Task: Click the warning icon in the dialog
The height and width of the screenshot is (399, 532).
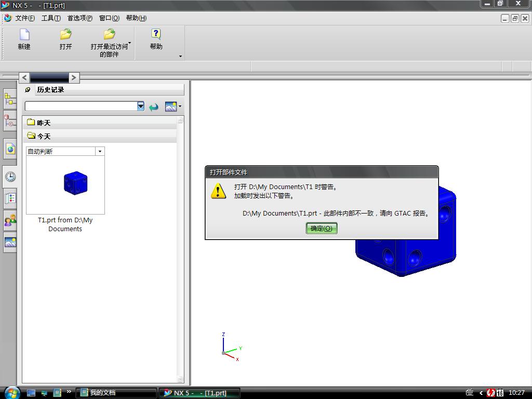Action: click(x=218, y=191)
